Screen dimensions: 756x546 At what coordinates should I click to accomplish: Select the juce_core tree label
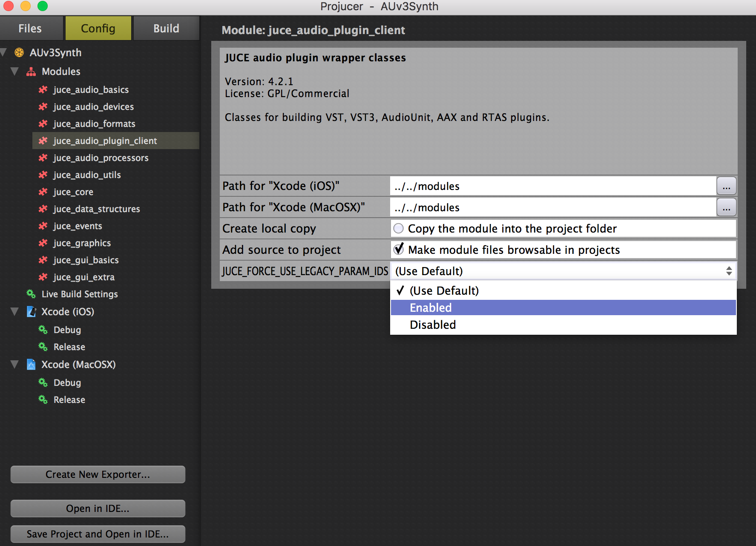click(73, 192)
